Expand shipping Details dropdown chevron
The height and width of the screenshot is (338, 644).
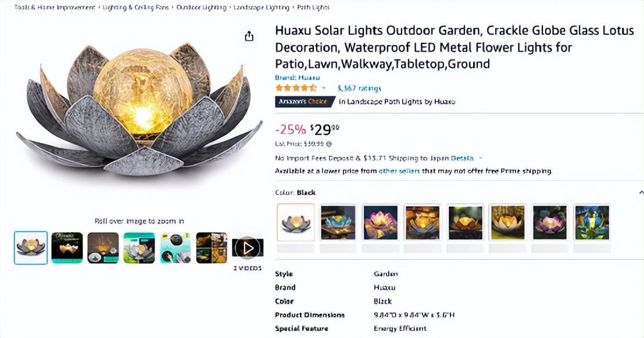481,158
